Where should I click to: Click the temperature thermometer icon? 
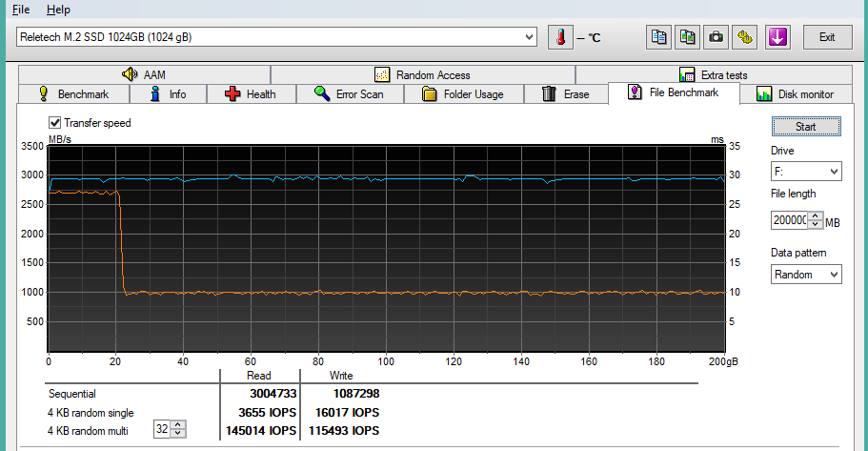(560, 38)
